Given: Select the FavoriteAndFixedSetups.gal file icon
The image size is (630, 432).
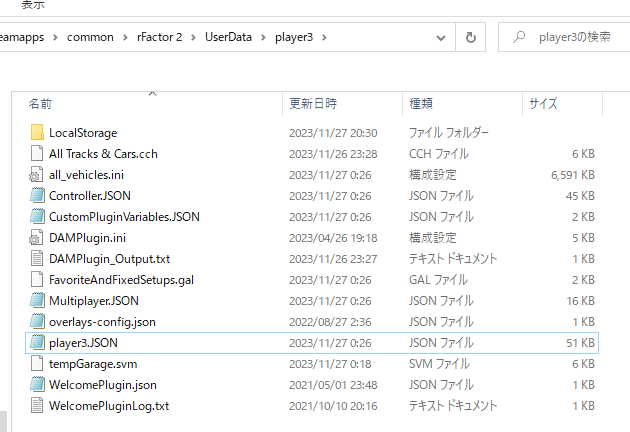Looking at the screenshot, I should [37, 280].
